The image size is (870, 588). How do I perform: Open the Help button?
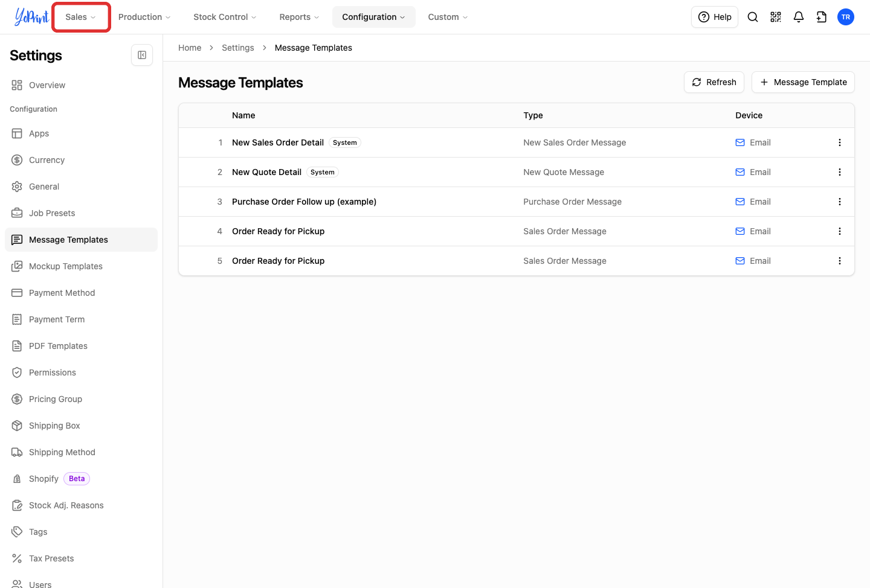[x=715, y=17]
